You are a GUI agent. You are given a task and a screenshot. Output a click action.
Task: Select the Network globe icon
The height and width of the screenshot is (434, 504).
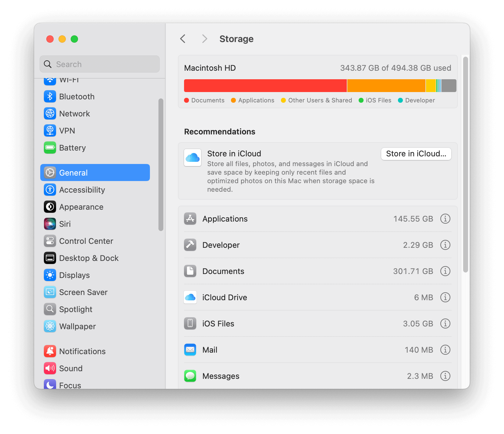[50, 114]
